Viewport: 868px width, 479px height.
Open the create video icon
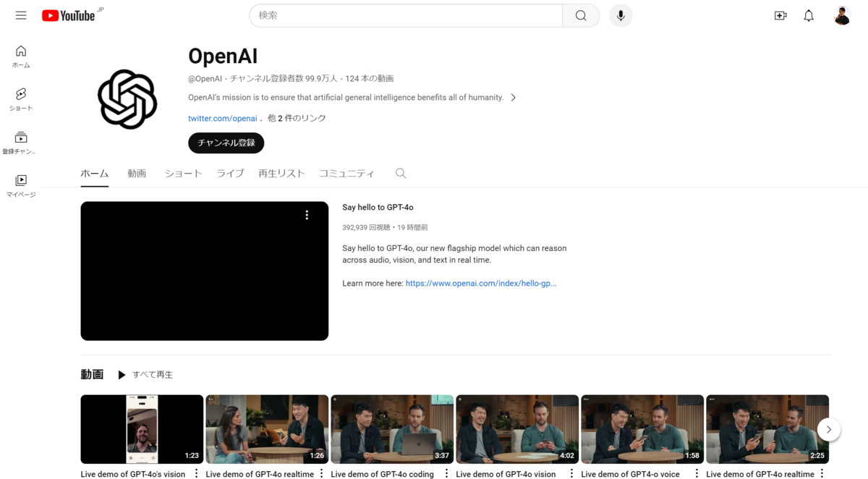780,15
